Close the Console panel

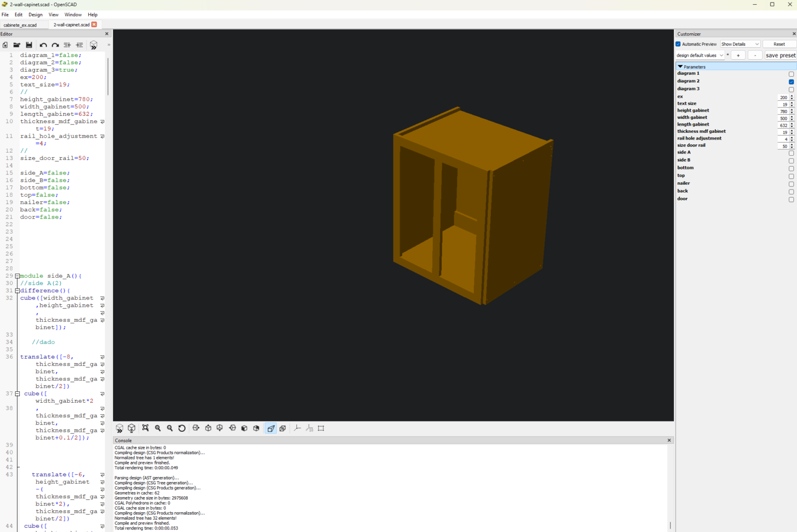(x=669, y=440)
